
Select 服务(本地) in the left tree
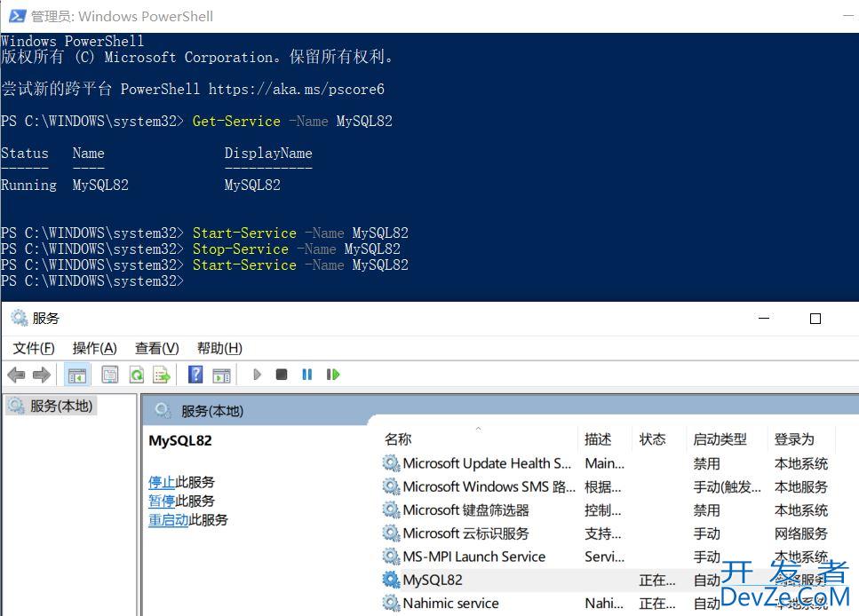click(52, 406)
